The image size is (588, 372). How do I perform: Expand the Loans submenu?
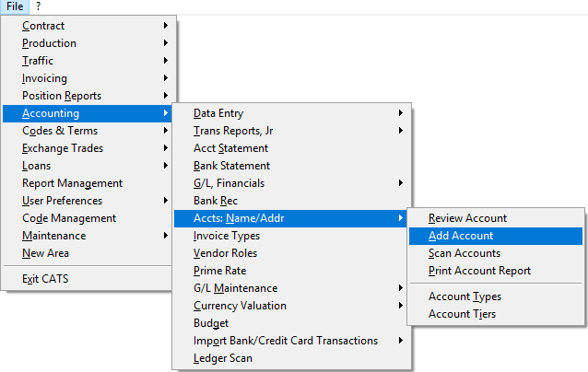88,166
